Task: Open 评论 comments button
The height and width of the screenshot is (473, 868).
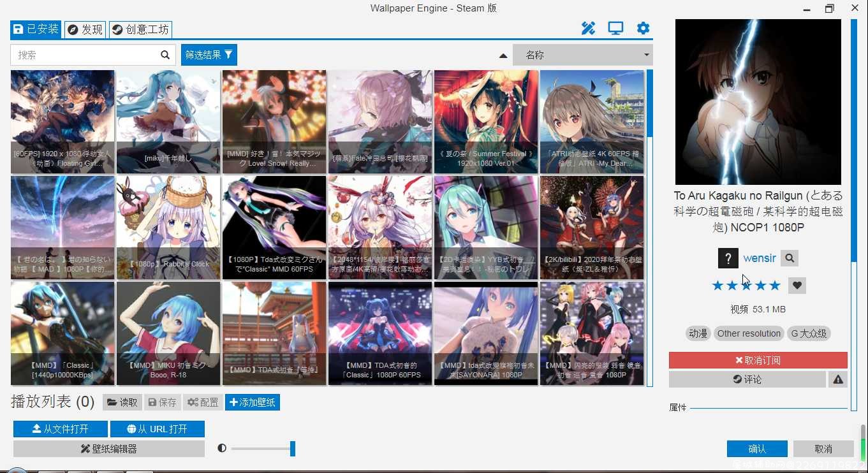Action: click(x=747, y=379)
